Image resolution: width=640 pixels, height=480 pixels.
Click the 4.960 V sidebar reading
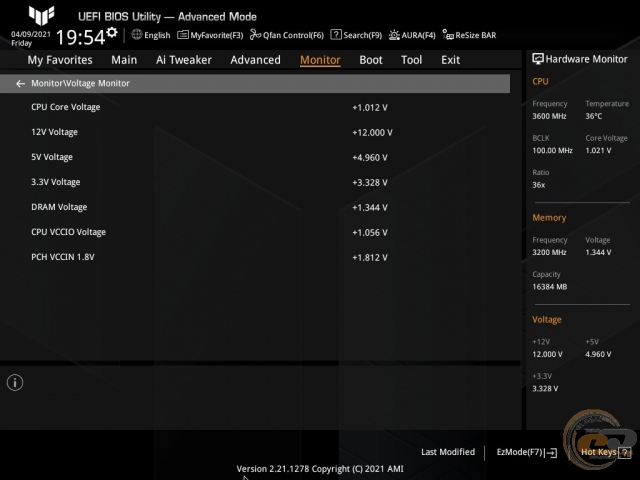(598, 354)
